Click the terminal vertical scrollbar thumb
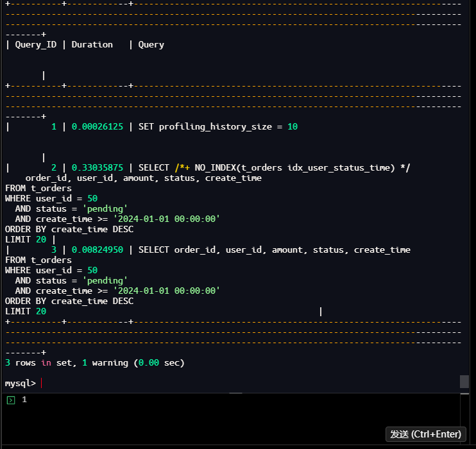Image resolution: width=476 pixels, height=449 pixels. point(464,382)
